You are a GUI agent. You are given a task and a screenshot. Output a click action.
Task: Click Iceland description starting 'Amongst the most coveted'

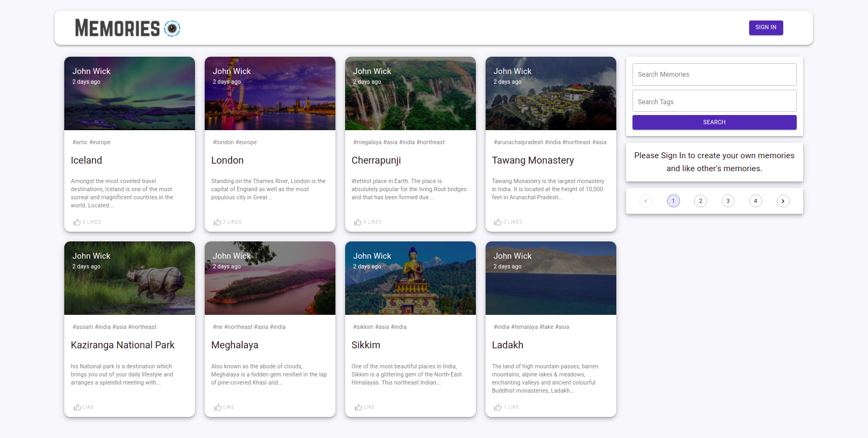pos(122,193)
